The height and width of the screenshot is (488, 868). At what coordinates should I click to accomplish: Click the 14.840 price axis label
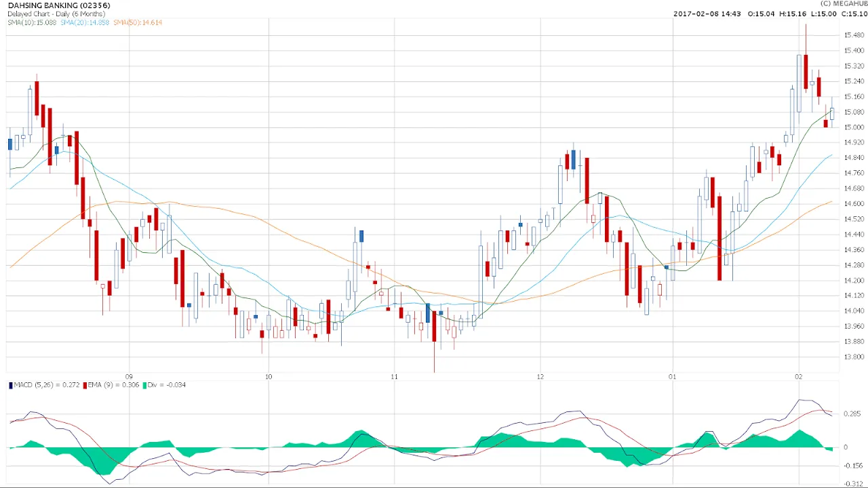pyautogui.click(x=854, y=158)
